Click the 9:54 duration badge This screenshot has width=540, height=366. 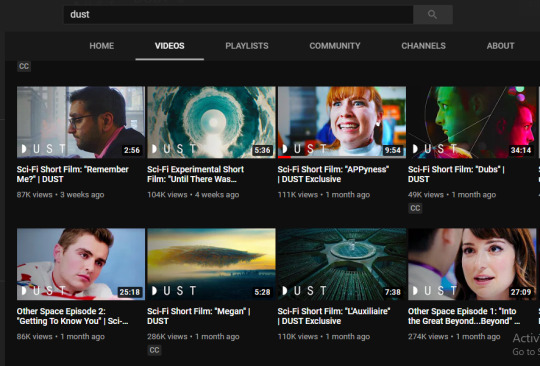pos(393,150)
